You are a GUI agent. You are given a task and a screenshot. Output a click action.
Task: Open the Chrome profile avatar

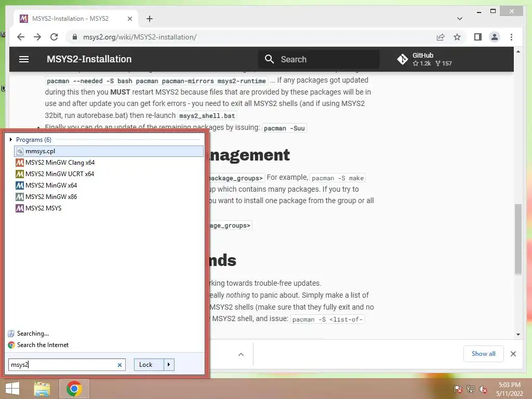tap(495, 37)
